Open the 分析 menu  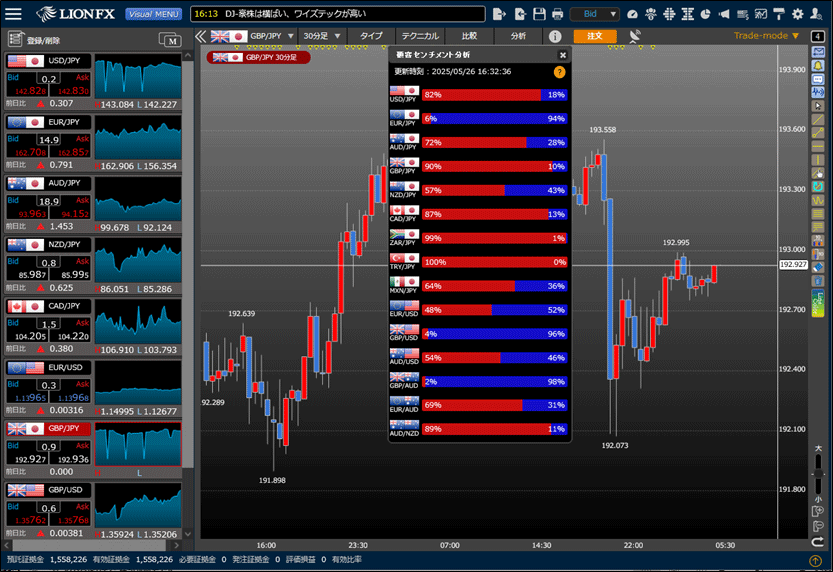pyautogui.click(x=518, y=36)
